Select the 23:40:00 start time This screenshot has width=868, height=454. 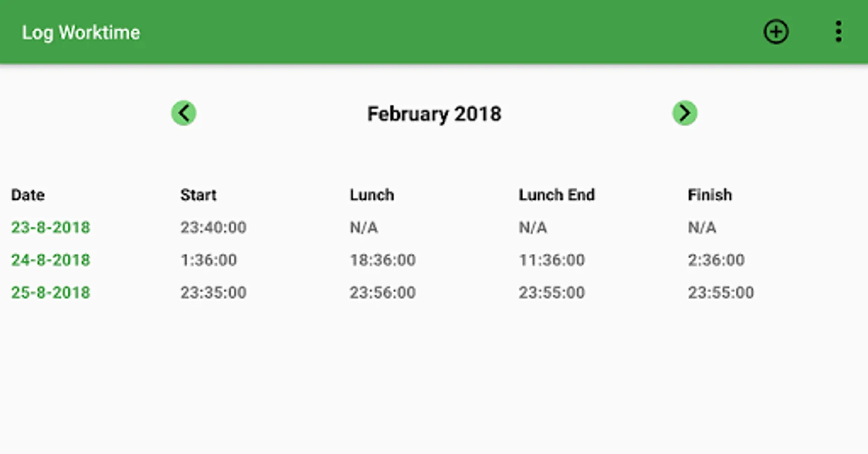[213, 228]
